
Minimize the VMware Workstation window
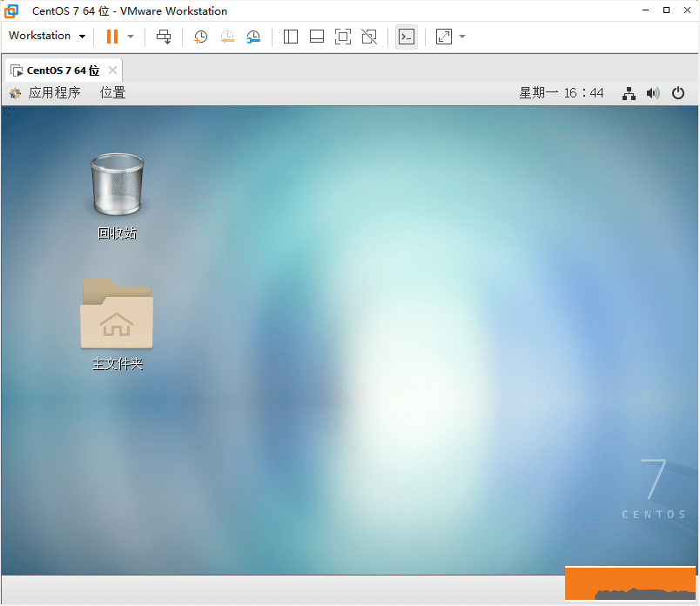pos(645,10)
